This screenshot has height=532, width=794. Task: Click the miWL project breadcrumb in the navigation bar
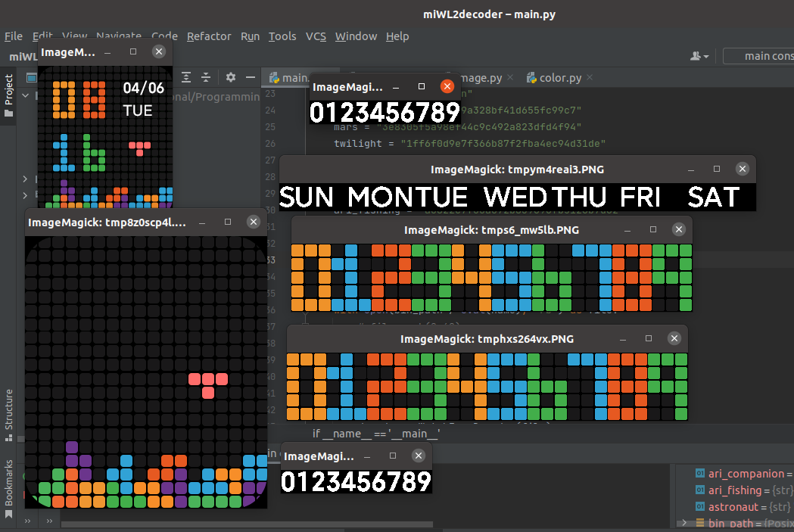pyautogui.click(x=23, y=56)
